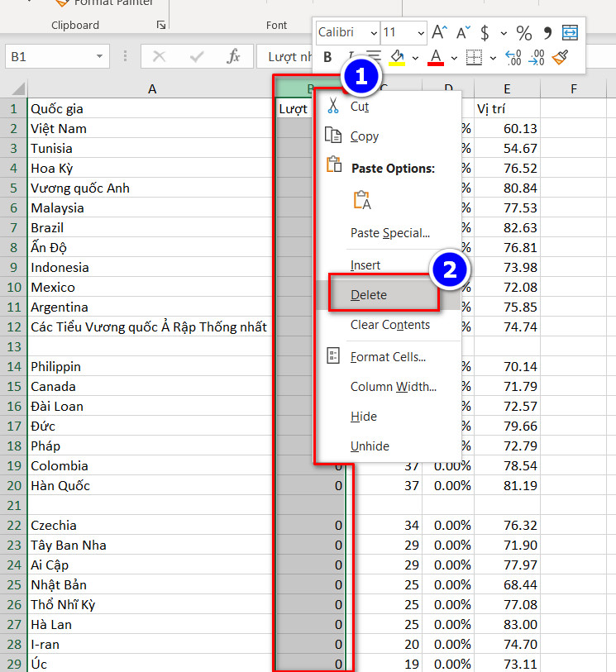Screen dimensions: 616x672
Task: Choose Hide from the context menu
Action: (364, 417)
